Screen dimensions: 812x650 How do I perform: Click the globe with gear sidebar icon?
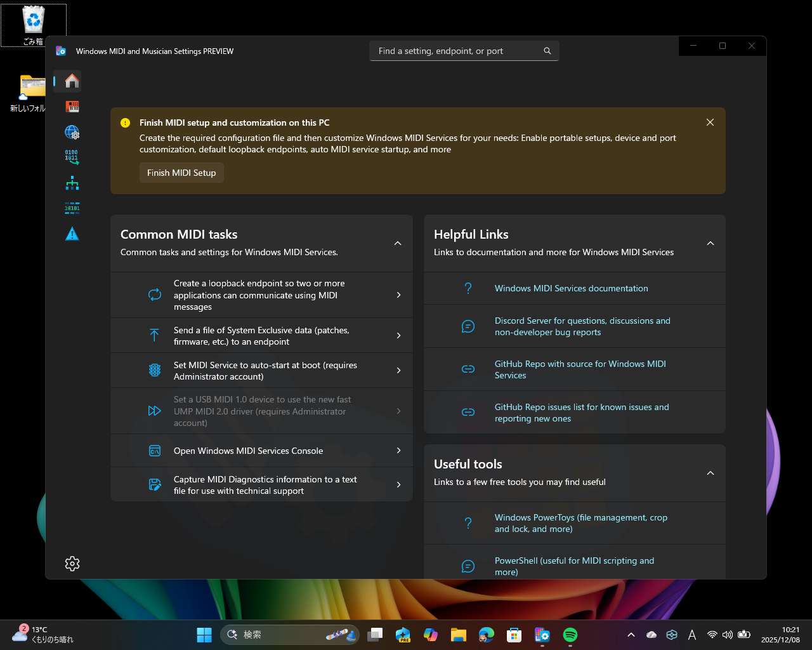point(72,132)
